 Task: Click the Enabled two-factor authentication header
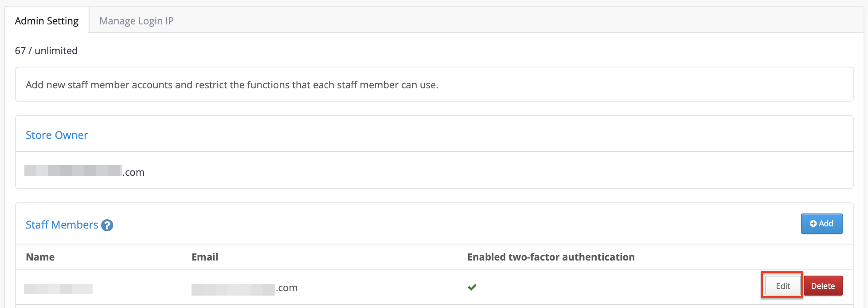click(x=551, y=257)
